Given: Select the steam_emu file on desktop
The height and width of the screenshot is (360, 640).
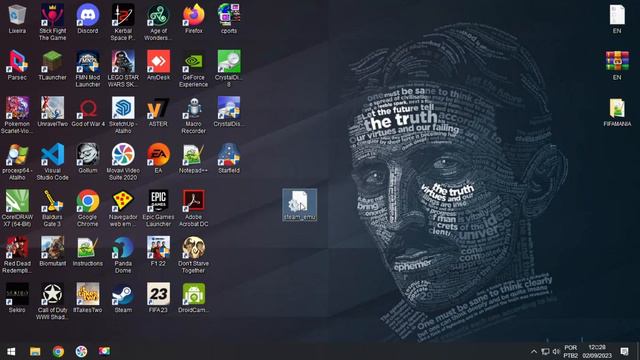Looking at the screenshot, I should [x=300, y=205].
